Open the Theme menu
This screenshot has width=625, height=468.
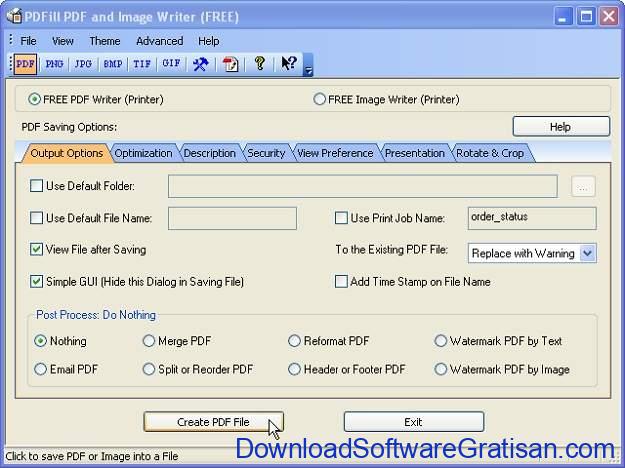(x=105, y=41)
